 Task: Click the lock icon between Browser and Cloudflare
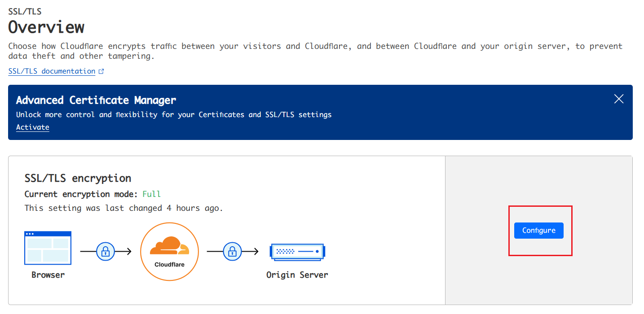106,251
